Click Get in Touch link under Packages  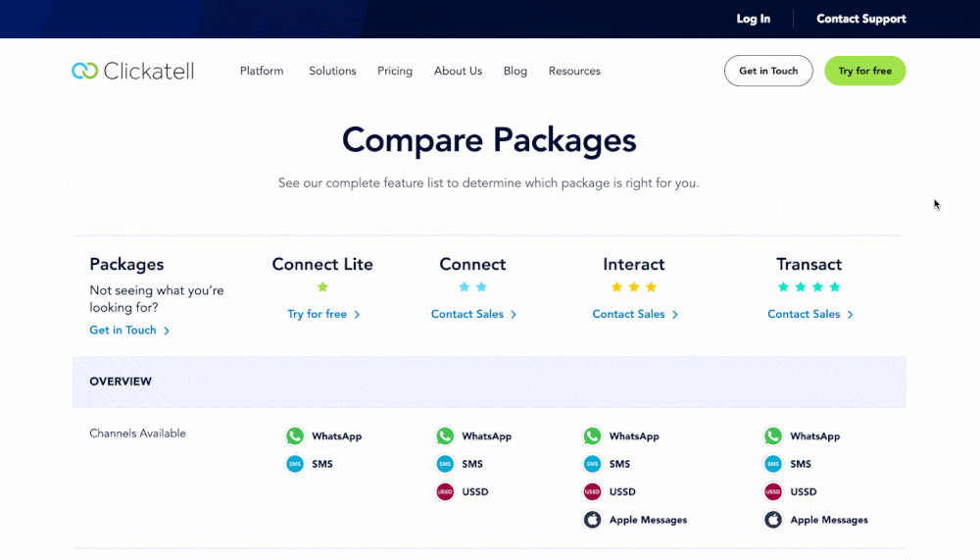tap(129, 331)
